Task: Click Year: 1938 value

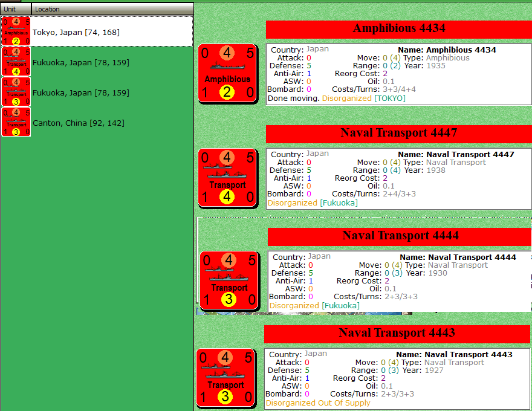Action: point(436,170)
